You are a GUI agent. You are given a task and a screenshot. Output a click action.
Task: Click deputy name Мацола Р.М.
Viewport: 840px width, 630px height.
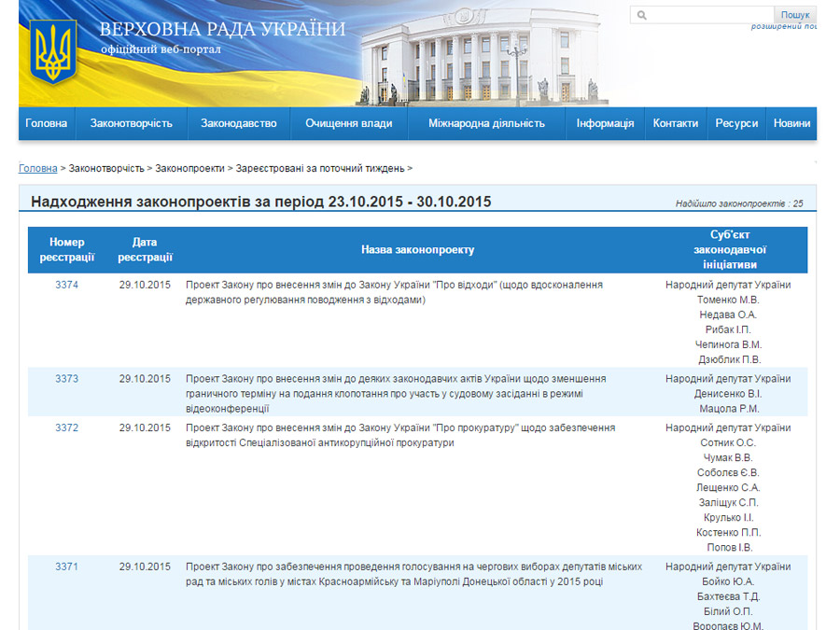point(729,409)
